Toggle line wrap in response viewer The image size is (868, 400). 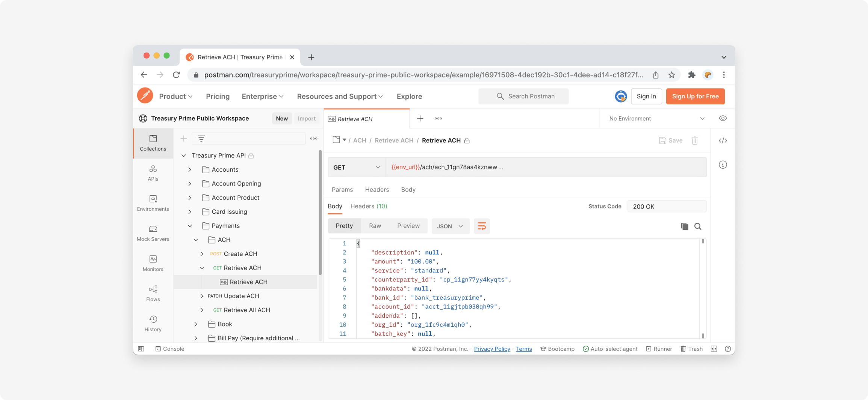click(482, 226)
